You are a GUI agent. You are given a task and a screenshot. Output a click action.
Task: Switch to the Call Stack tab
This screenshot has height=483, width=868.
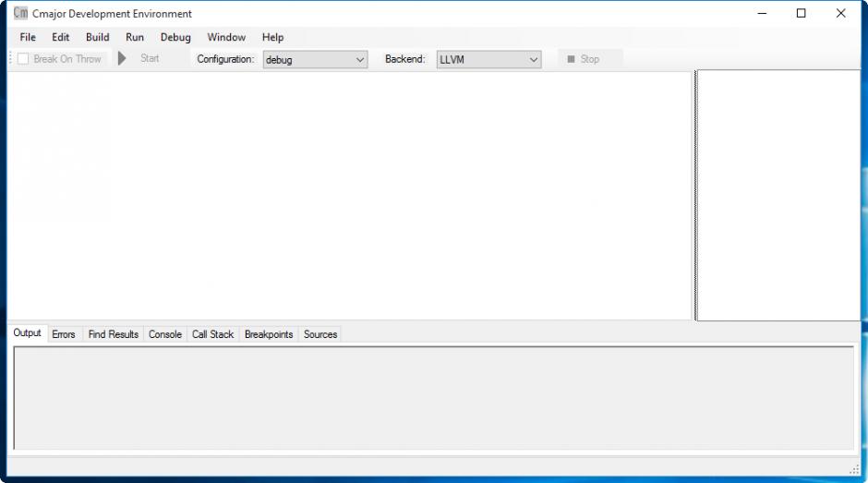pyautogui.click(x=212, y=334)
